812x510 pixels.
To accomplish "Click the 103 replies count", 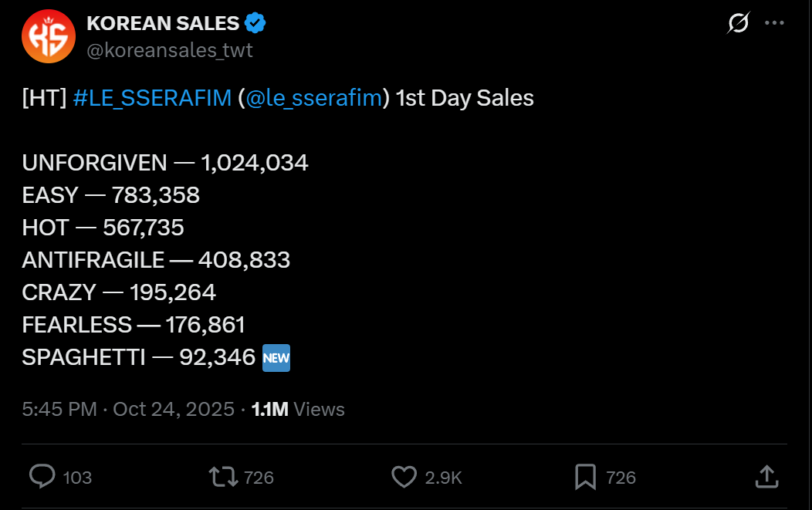I will click(x=77, y=478).
